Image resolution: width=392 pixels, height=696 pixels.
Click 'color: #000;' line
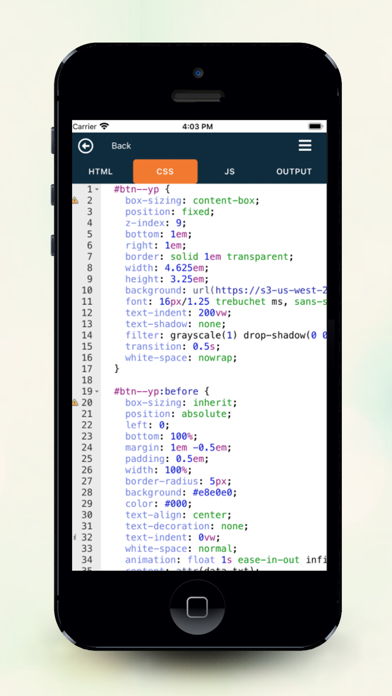[158, 504]
